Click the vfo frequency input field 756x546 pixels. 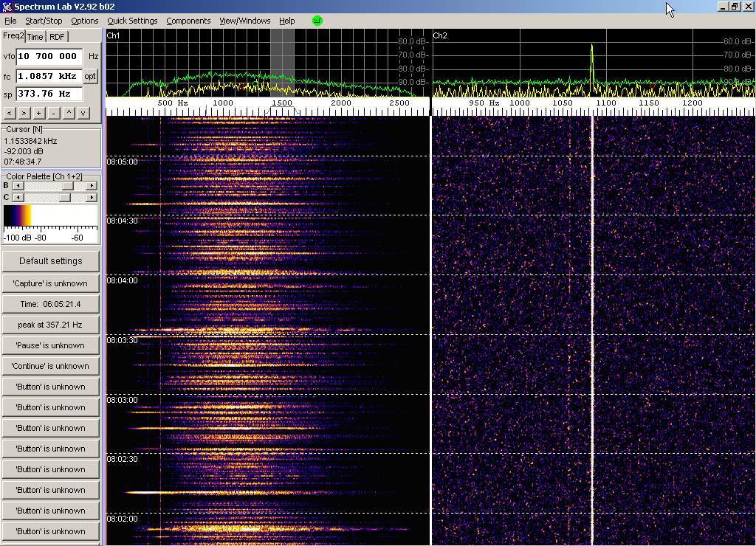(x=49, y=56)
